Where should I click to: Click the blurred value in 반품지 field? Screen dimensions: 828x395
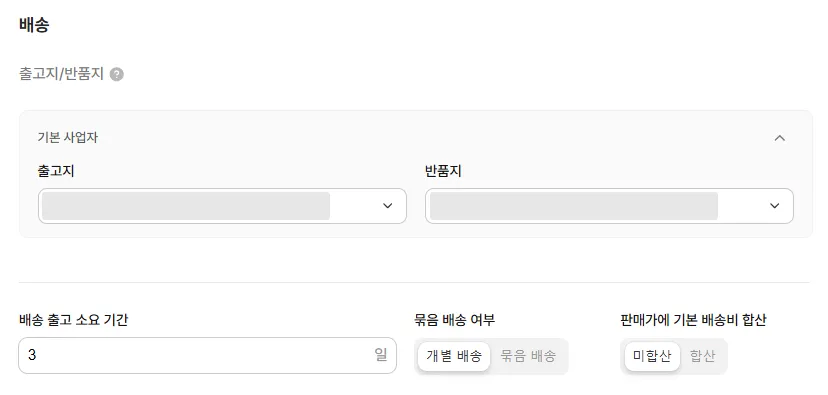[x=573, y=206]
